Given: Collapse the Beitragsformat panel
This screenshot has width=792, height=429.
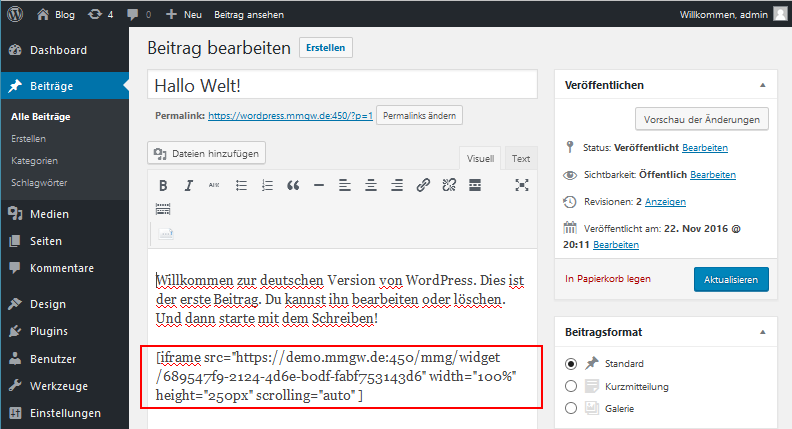Looking at the screenshot, I should [x=761, y=331].
